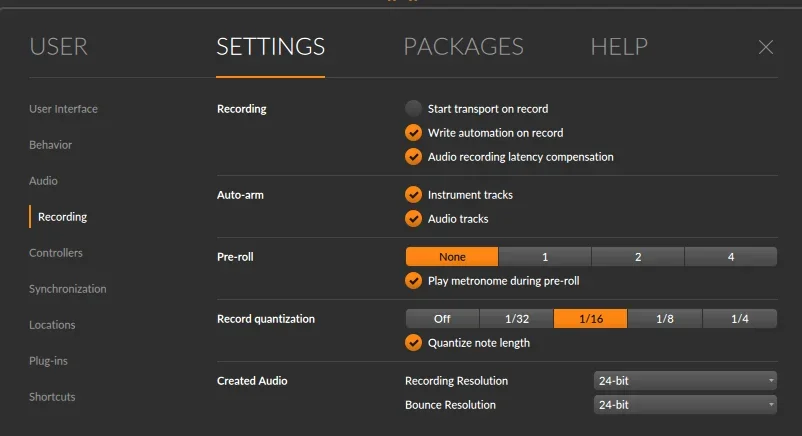The width and height of the screenshot is (802, 436).
Task: Close the settings dashboard with X icon
Action: point(766,47)
